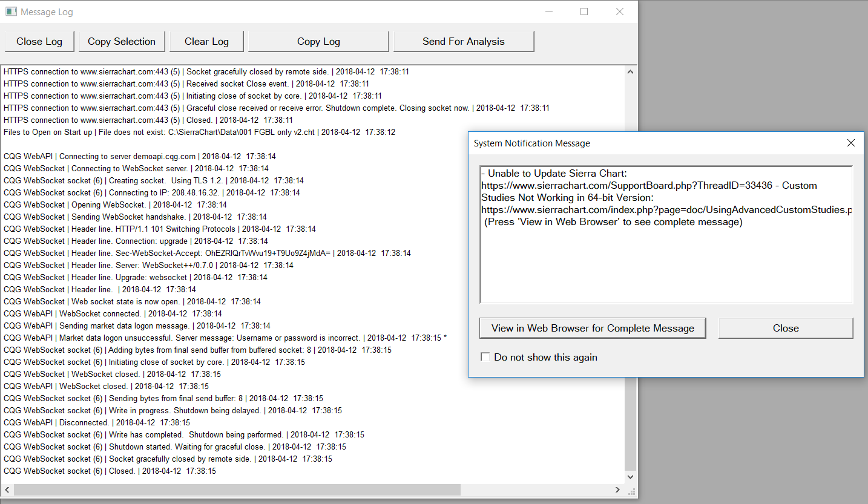Select the 'Connecting to IP: 208.48.16.32' line
This screenshot has width=868, height=504.
click(x=152, y=192)
